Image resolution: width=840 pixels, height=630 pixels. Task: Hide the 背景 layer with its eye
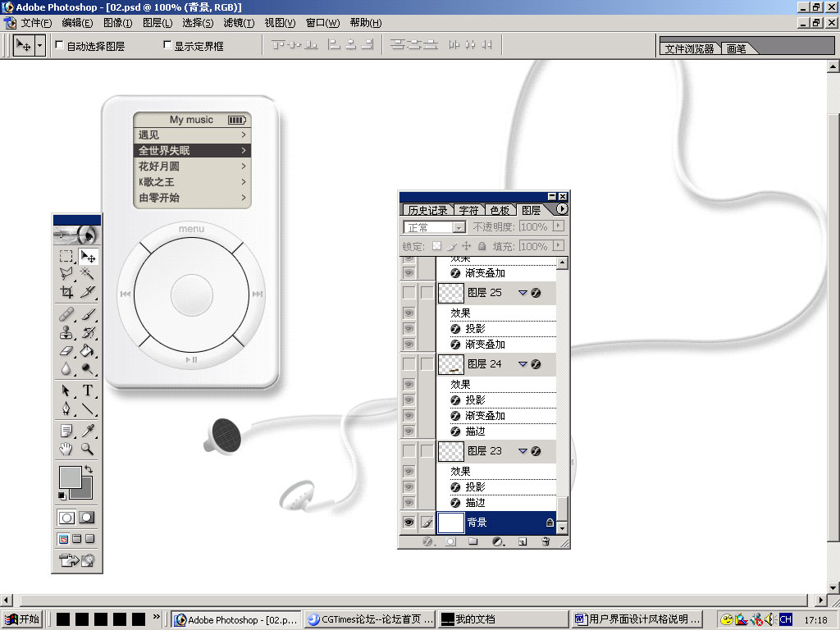[409, 523]
